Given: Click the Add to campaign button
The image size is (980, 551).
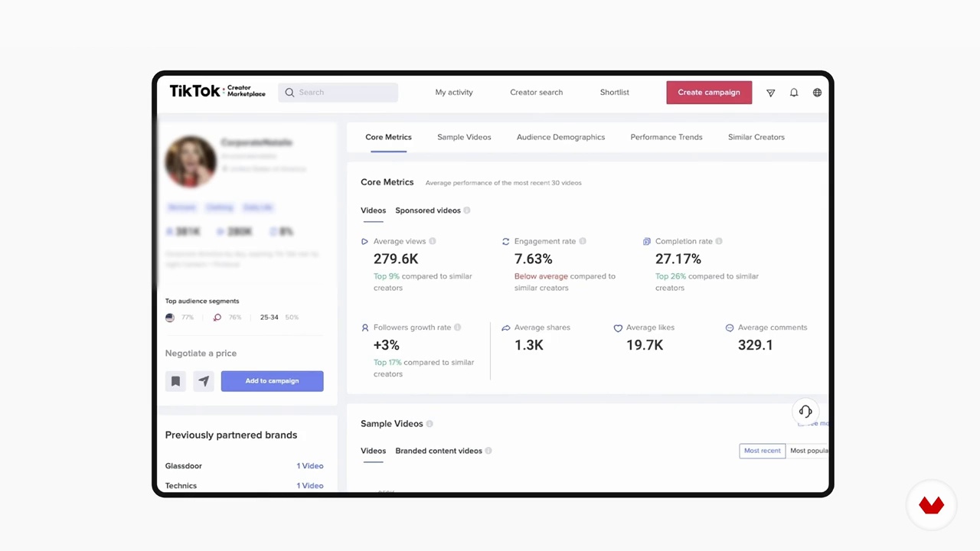Looking at the screenshot, I should point(273,381).
